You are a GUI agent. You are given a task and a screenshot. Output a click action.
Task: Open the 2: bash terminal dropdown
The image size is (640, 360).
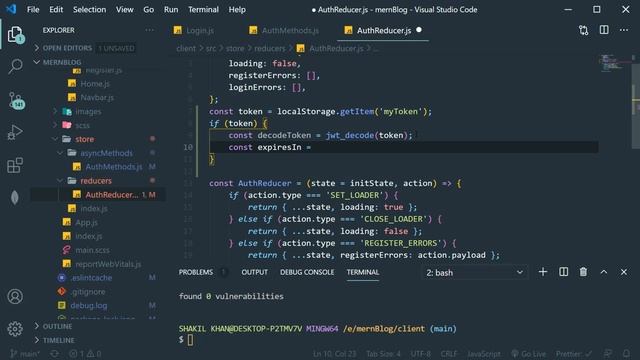[x=474, y=273]
